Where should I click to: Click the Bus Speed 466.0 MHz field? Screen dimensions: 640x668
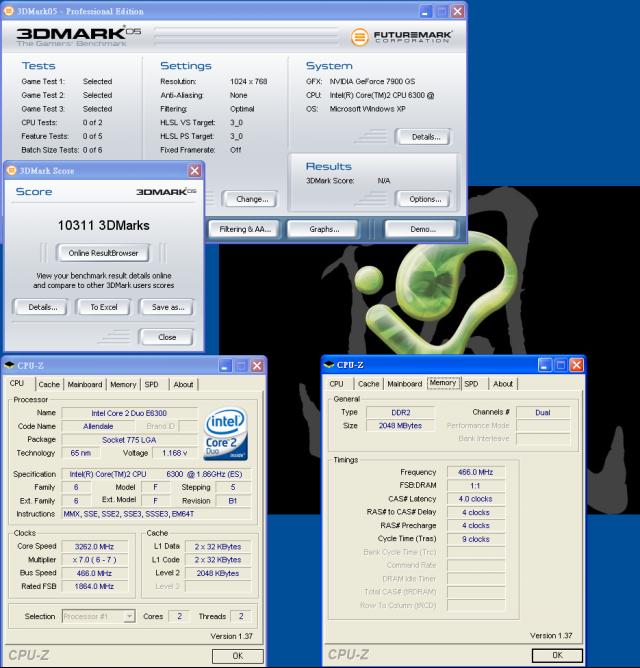[94, 573]
